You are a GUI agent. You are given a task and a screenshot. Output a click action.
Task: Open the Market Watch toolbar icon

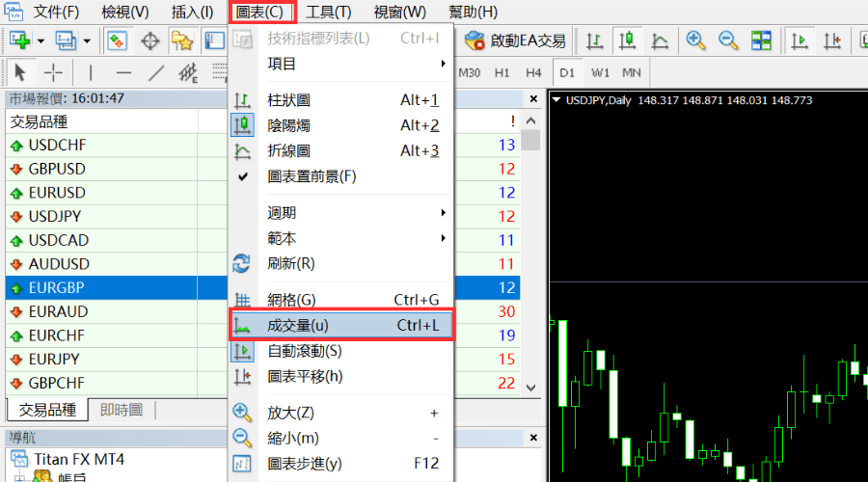pyautogui.click(x=117, y=40)
